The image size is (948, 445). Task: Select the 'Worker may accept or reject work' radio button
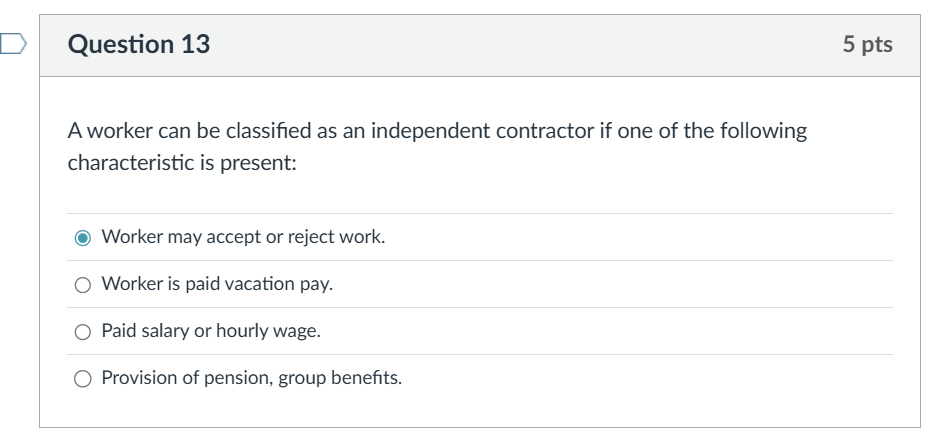83,238
